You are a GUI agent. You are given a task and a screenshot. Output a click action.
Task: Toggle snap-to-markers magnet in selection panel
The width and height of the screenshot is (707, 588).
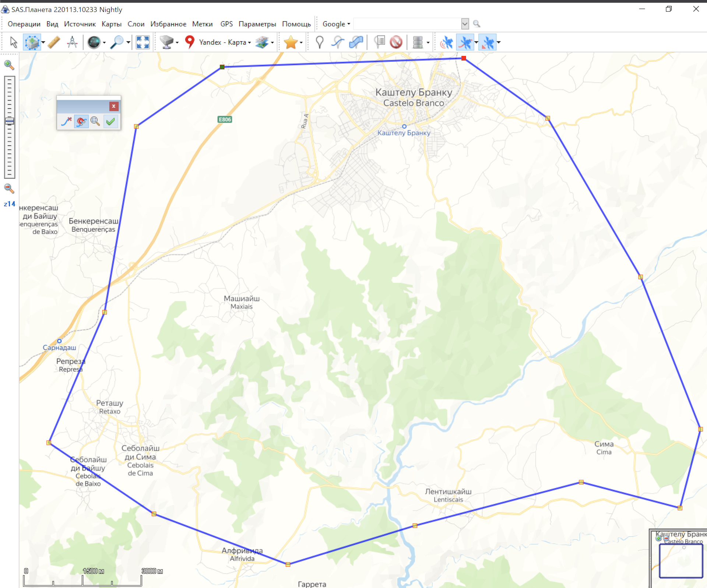pos(81,121)
